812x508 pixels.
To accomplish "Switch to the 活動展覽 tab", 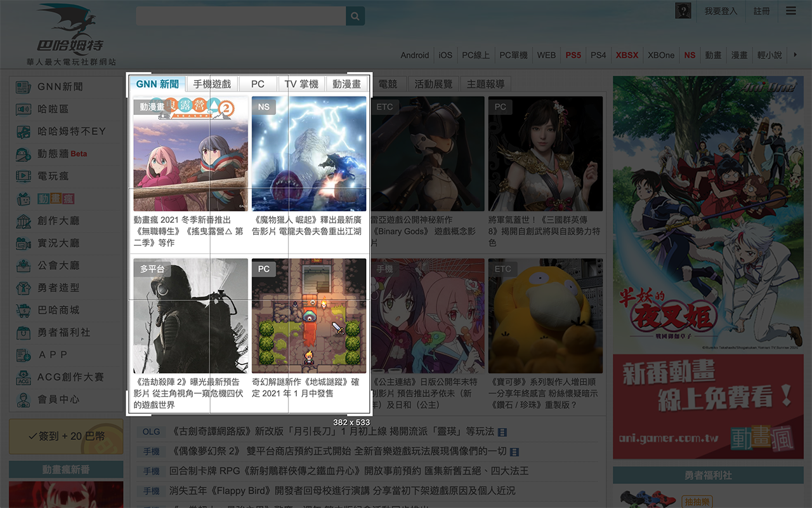I will [433, 84].
